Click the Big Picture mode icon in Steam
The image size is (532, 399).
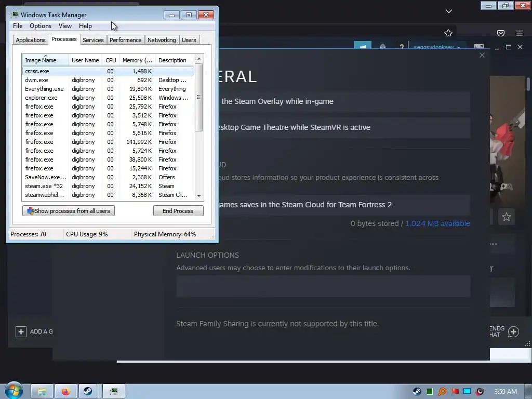(478, 47)
